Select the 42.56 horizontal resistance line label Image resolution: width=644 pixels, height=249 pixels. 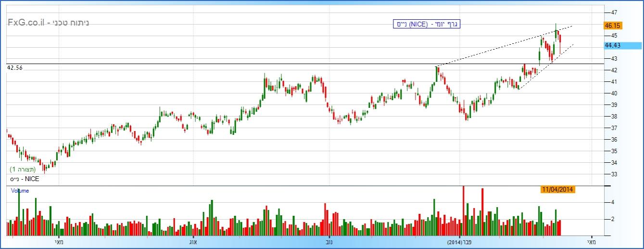[15, 68]
